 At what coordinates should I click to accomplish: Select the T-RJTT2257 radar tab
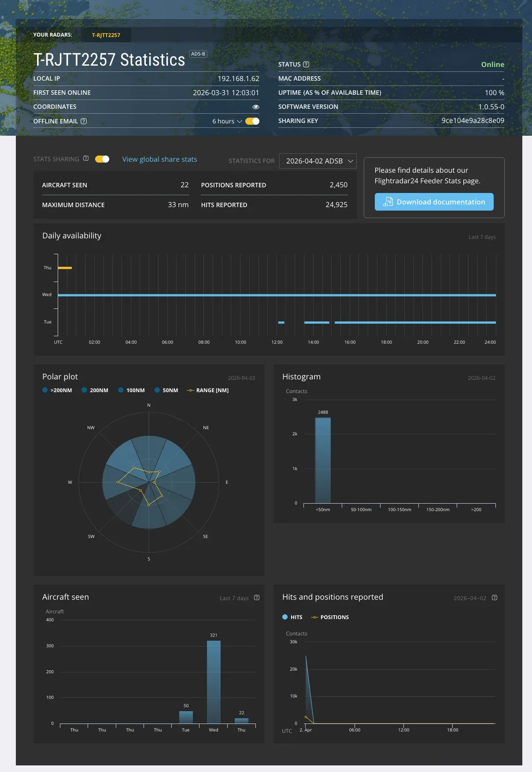[106, 35]
